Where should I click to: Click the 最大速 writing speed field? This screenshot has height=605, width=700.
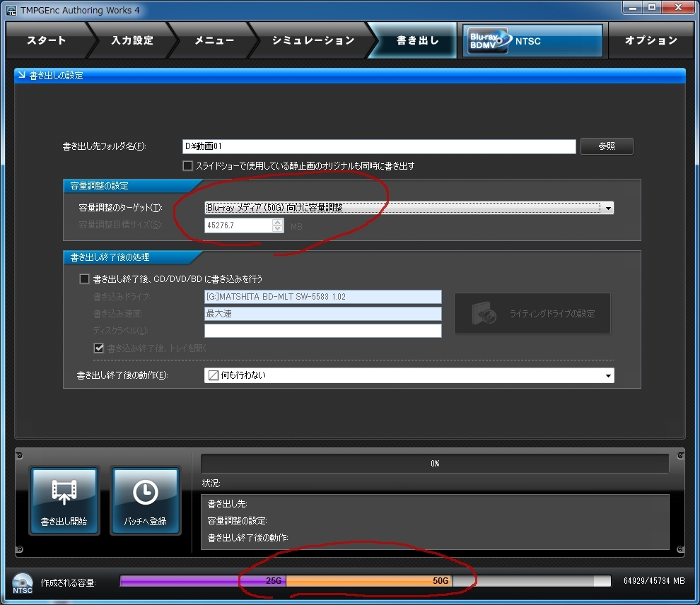click(x=322, y=314)
